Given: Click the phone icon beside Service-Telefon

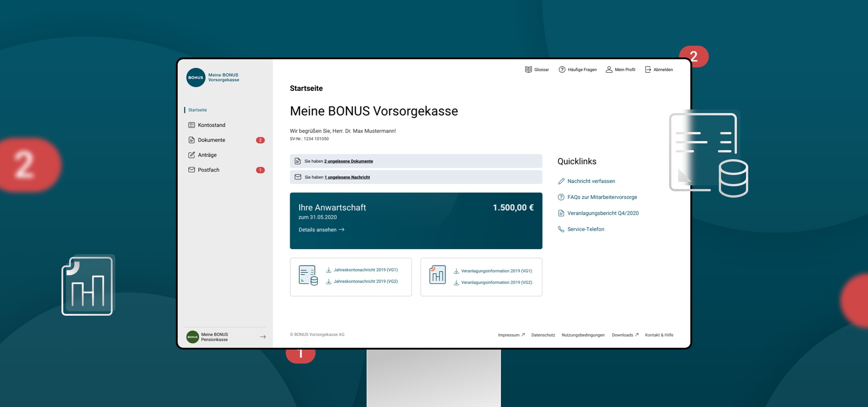Looking at the screenshot, I should coord(561,229).
